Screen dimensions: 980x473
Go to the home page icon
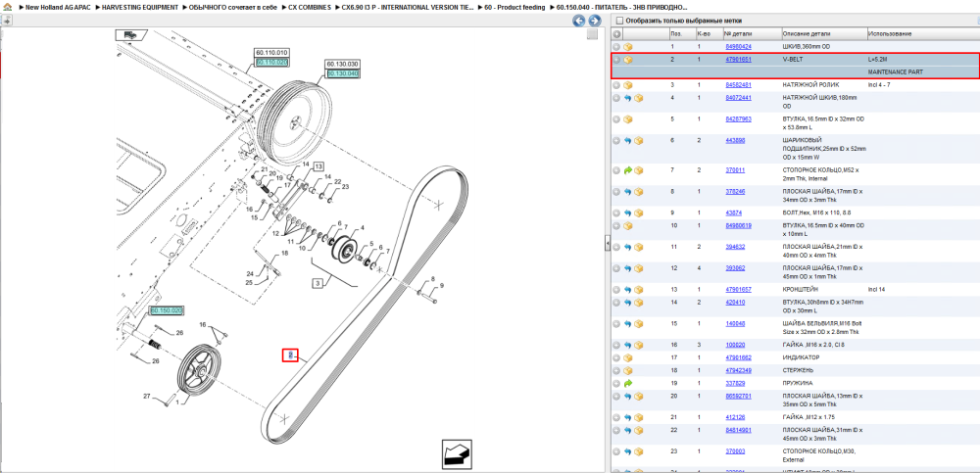click(x=6, y=7)
